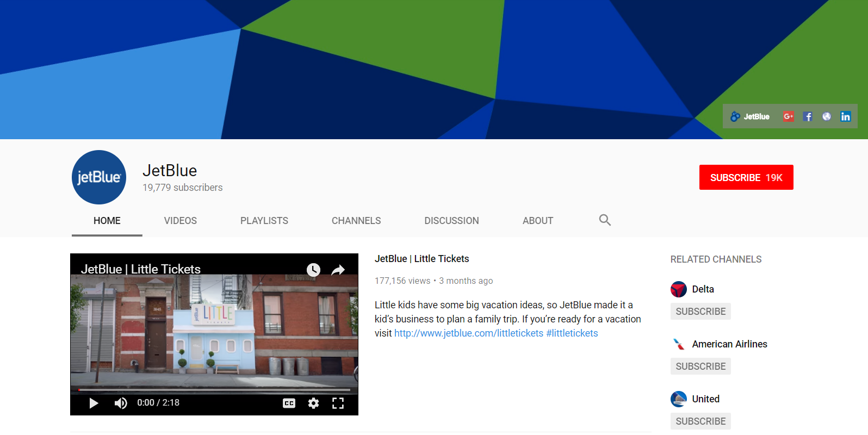The image size is (868, 435).
Task: Open video settings gear
Action: click(x=314, y=403)
